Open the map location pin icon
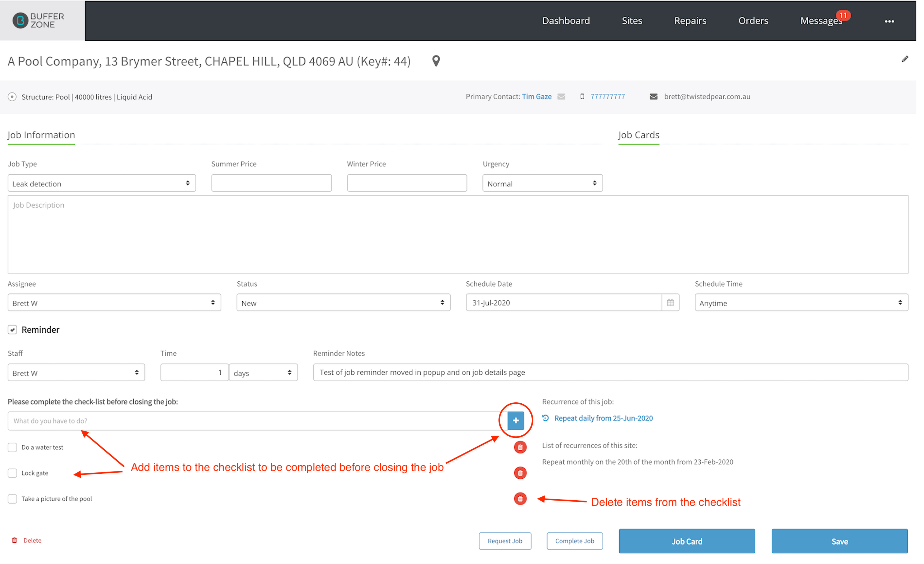924x564 pixels. coord(436,61)
